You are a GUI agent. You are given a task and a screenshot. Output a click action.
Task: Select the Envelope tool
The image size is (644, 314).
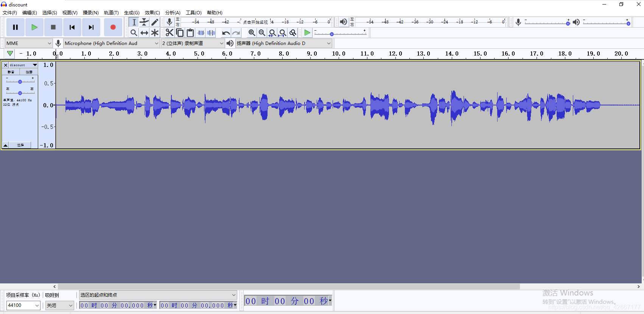[x=144, y=22]
